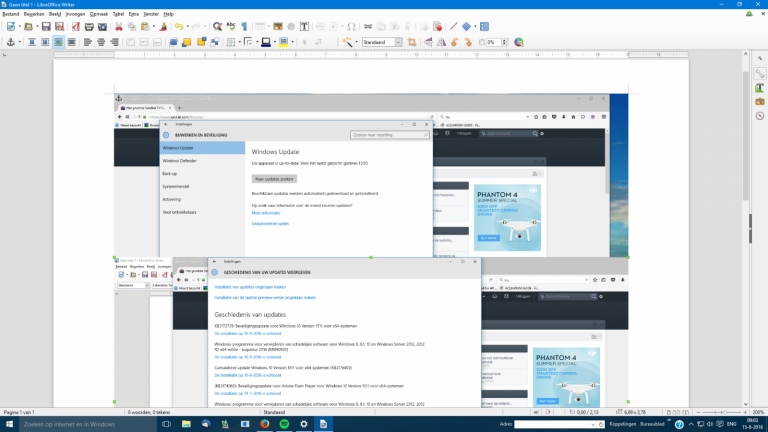Open Find & Replace magnifier icon

(x=216, y=26)
